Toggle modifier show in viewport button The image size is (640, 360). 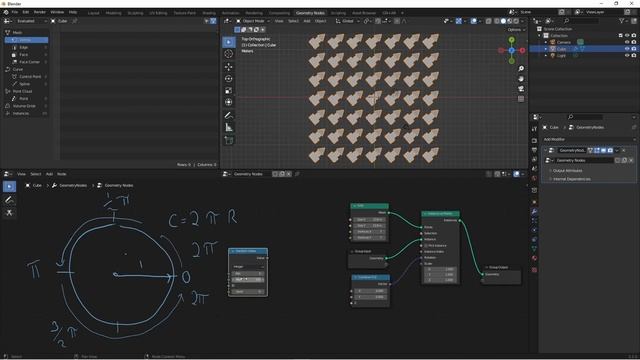click(603, 150)
